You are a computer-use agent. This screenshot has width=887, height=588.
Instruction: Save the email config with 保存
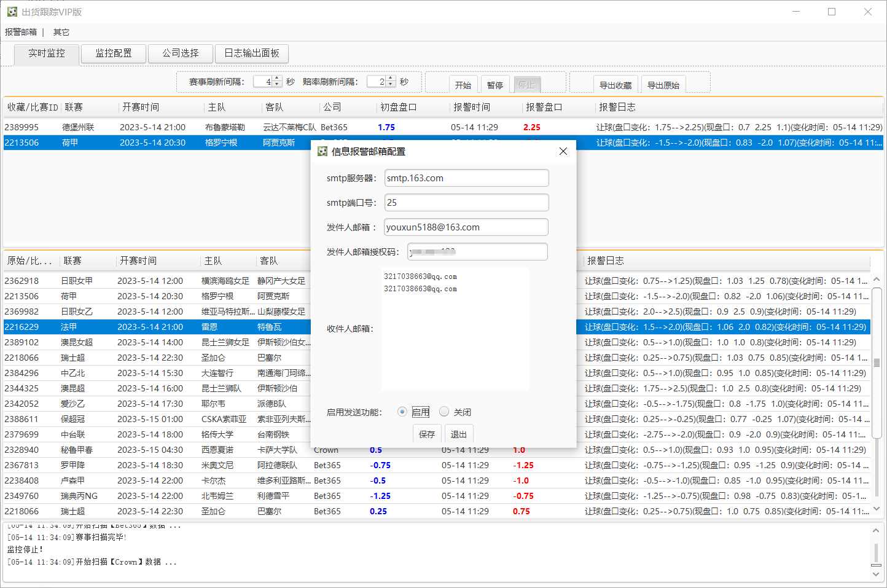(427, 434)
